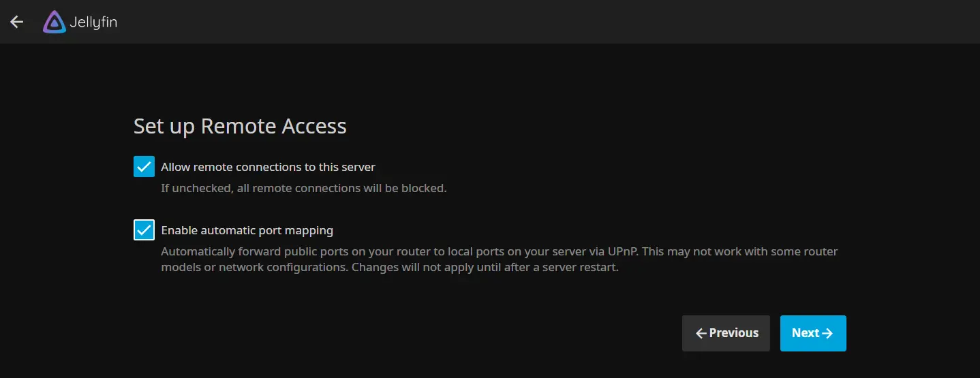980x378 pixels.
Task: Continue setup with the Next button
Action: [x=813, y=333]
